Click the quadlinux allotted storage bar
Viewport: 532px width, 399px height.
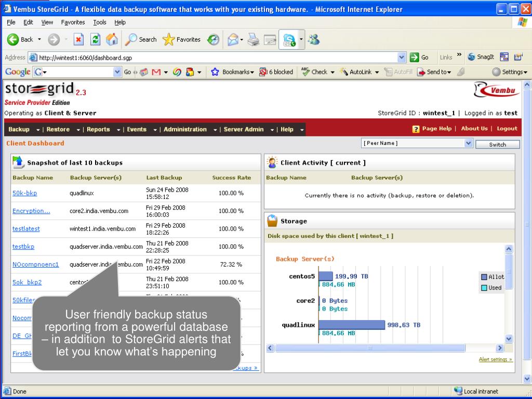(x=352, y=325)
